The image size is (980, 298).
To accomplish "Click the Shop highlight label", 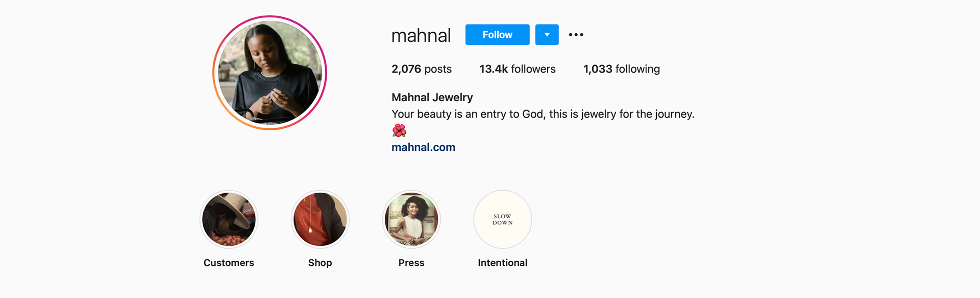I will click(x=320, y=263).
